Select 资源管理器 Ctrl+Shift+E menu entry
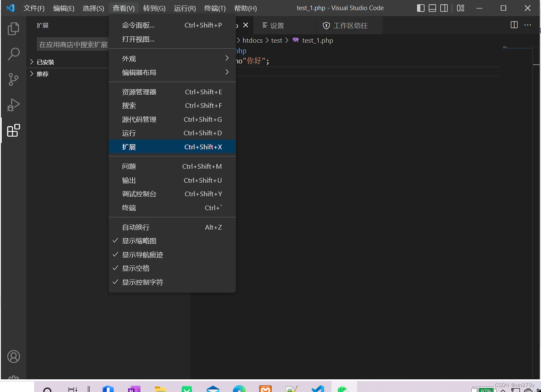541x392 pixels. tap(172, 92)
